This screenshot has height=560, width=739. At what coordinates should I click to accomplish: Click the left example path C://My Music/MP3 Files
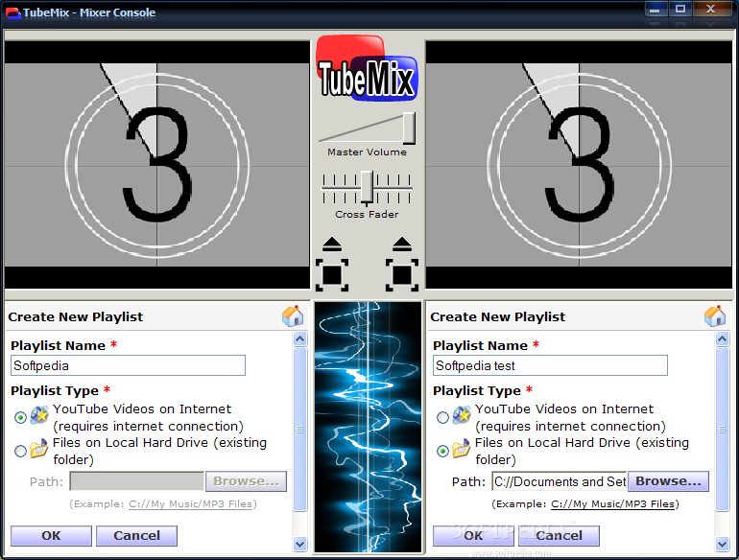tap(191, 504)
